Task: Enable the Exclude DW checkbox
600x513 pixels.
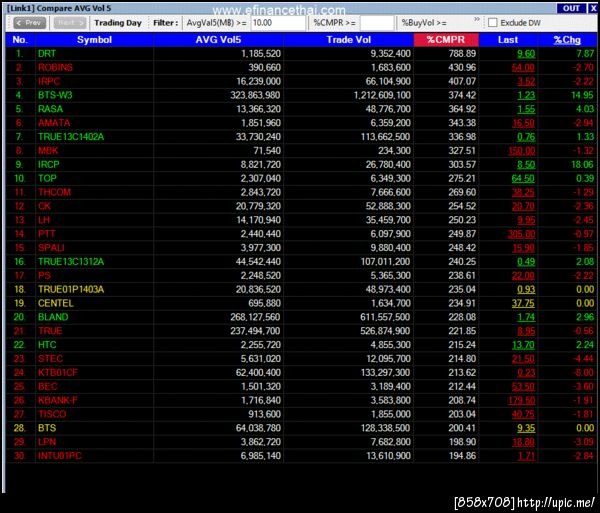Action: click(493, 23)
